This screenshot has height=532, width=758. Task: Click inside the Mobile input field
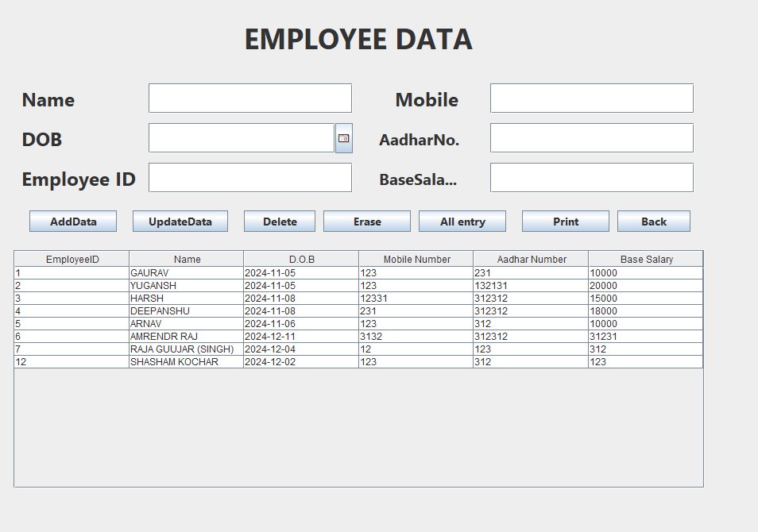click(591, 98)
